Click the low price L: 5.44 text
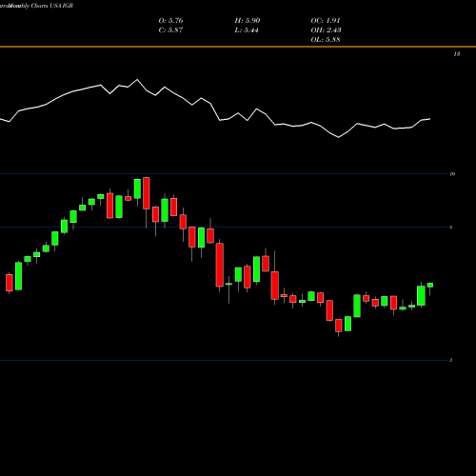Viewport: 476px width, 476px height. (x=247, y=30)
